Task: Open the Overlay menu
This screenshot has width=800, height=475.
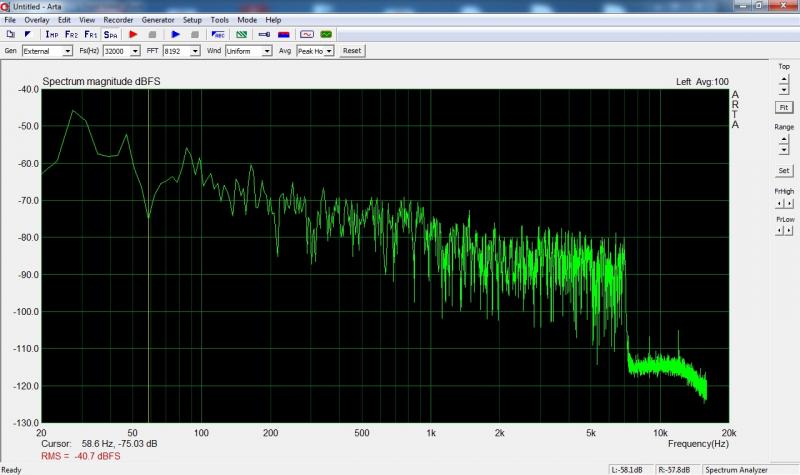Action: point(36,20)
